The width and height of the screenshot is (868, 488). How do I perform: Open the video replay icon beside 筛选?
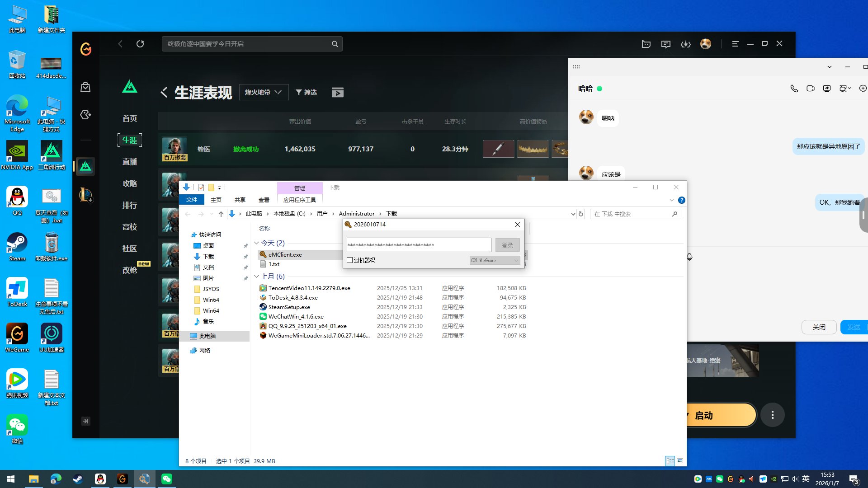pyautogui.click(x=337, y=93)
